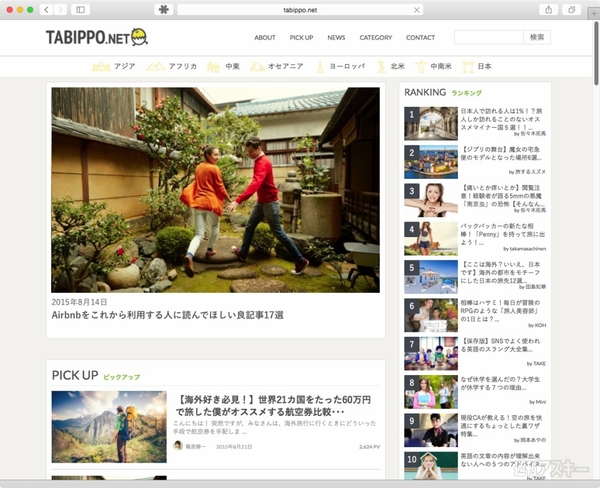Screen dimensions: 600x488
Task: Click the 検索 search button
Action: coord(537,37)
